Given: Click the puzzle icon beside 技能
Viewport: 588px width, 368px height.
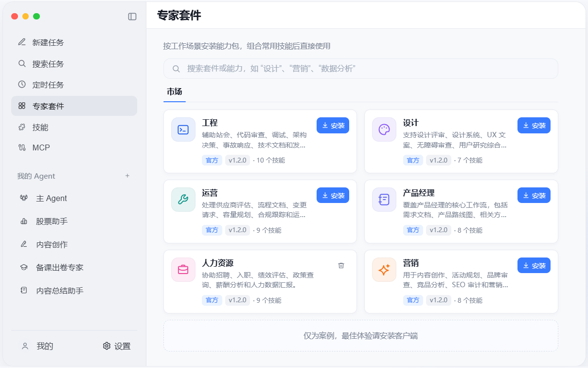Looking at the screenshot, I should [22, 127].
